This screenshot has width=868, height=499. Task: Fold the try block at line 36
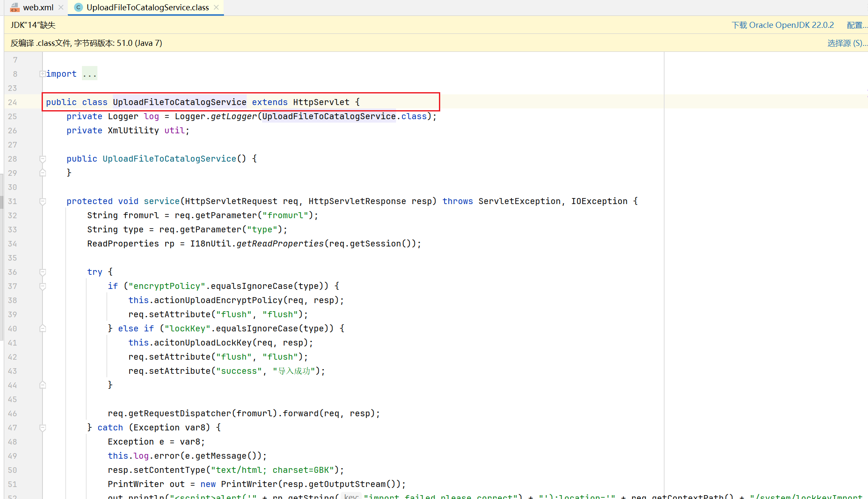[x=42, y=272]
